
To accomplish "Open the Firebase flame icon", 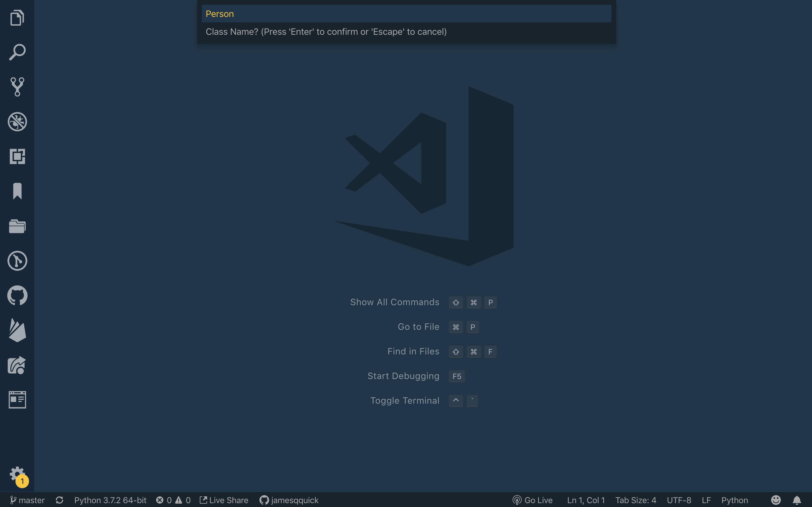I will click(17, 330).
